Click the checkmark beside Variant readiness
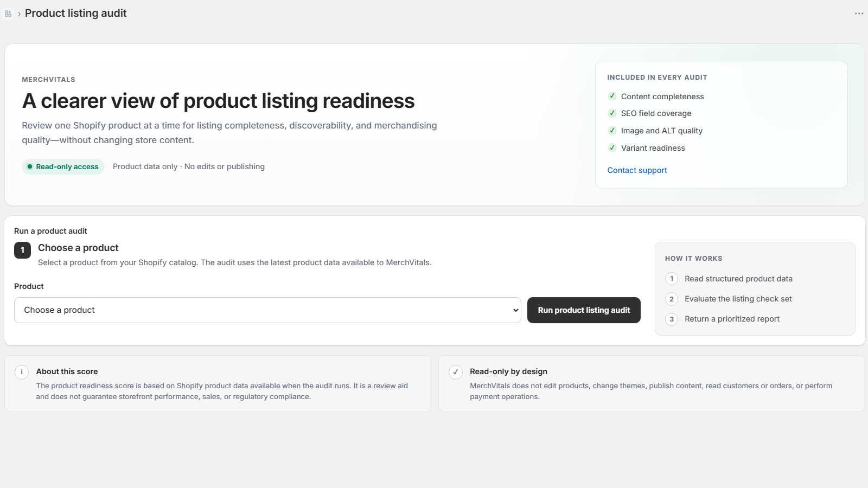The width and height of the screenshot is (868, 488). coord(612,147)
